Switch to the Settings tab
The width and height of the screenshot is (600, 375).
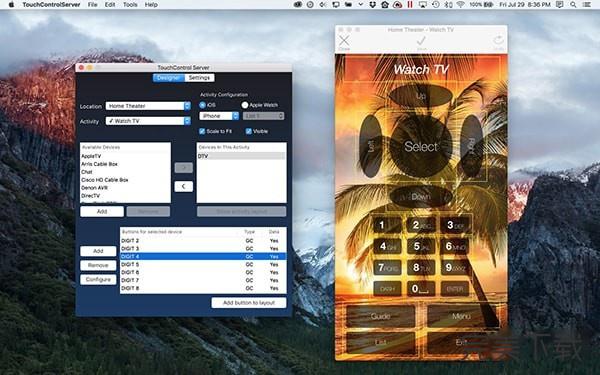[x=199, y=78]
